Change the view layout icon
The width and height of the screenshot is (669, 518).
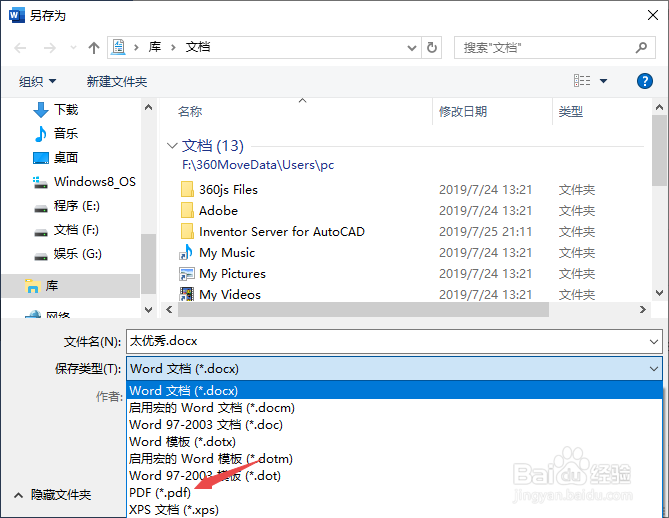(x=582, y=81)
